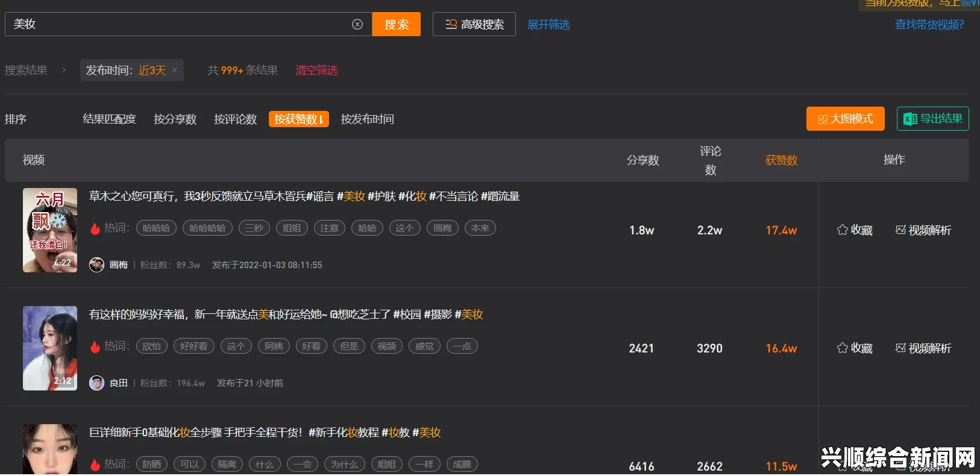Viewport: 980px width, 476px height.
Task: Open the 画梅 video thumbnail
Action: pos(50,230)
